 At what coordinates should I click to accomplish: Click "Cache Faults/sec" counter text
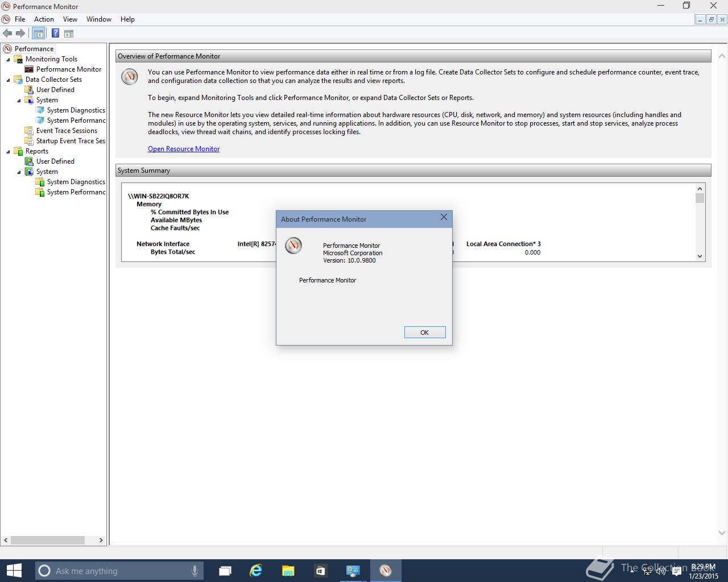(175, 228)
